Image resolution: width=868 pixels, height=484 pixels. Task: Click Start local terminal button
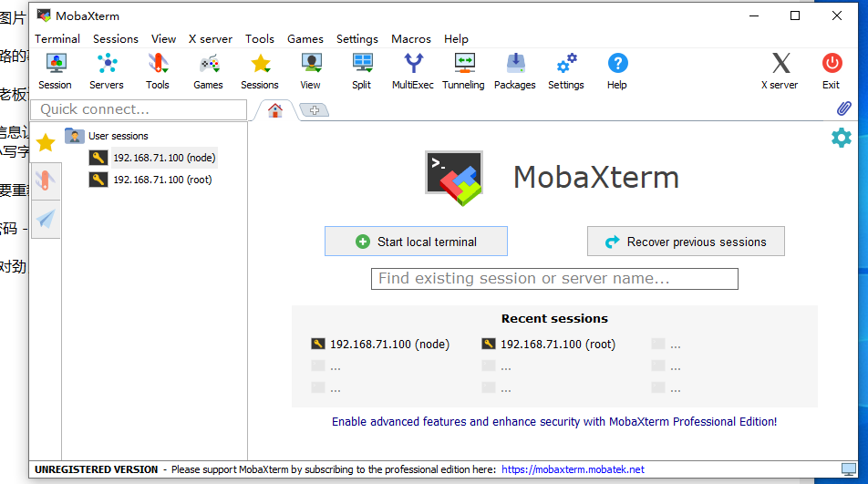(x=417, y=242)
